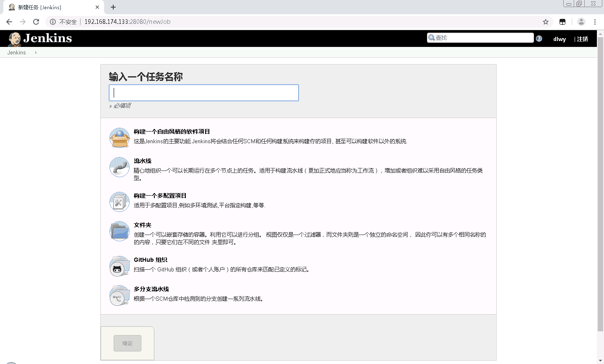The width and height of the screenshot is (604, 364).
Task: Click the GitHub organization description text
Action: 222,269
